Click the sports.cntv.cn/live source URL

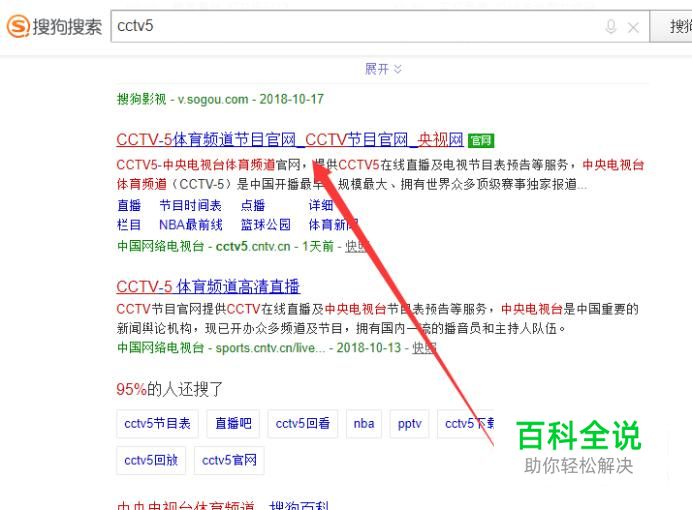point(271,348)
